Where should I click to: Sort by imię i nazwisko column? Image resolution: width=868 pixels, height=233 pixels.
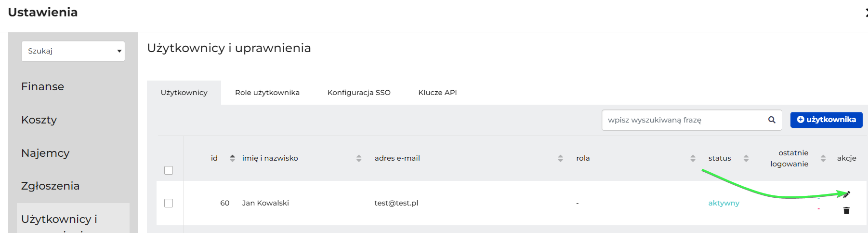[359, 158]
